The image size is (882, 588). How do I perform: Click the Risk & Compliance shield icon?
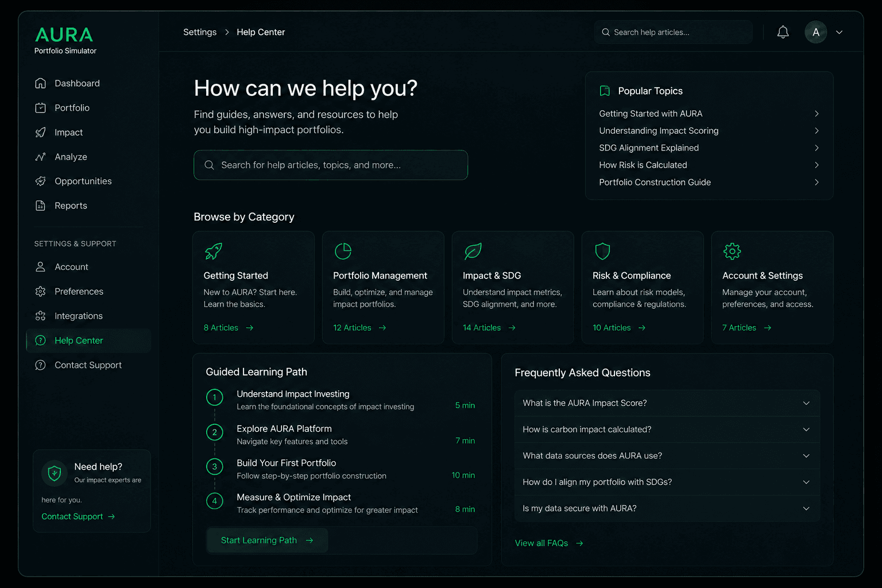602,251
